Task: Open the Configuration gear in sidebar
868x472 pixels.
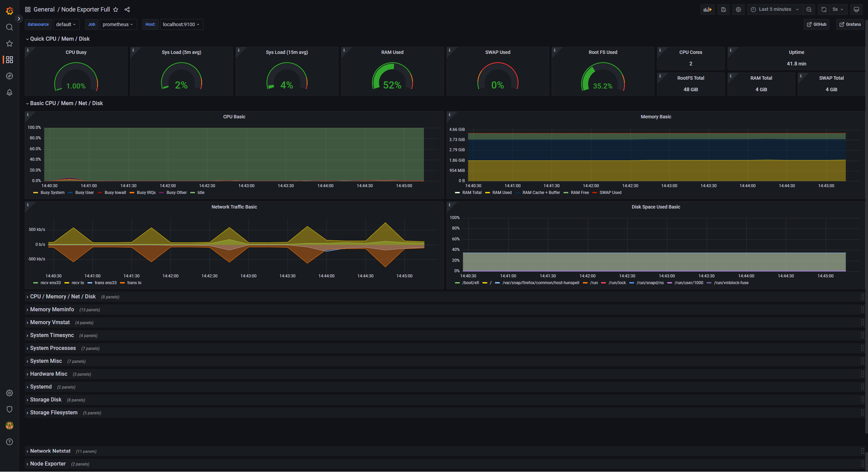Action: (x=9, y=393)
